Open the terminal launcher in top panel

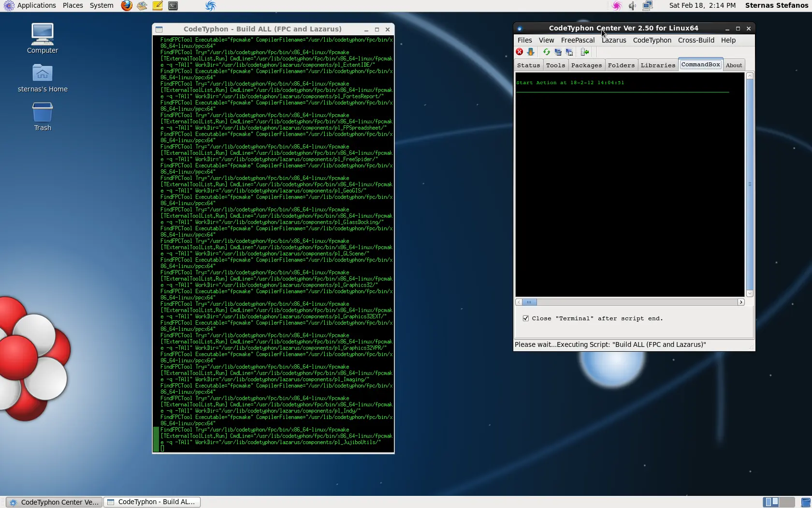[x=173, y=6]
